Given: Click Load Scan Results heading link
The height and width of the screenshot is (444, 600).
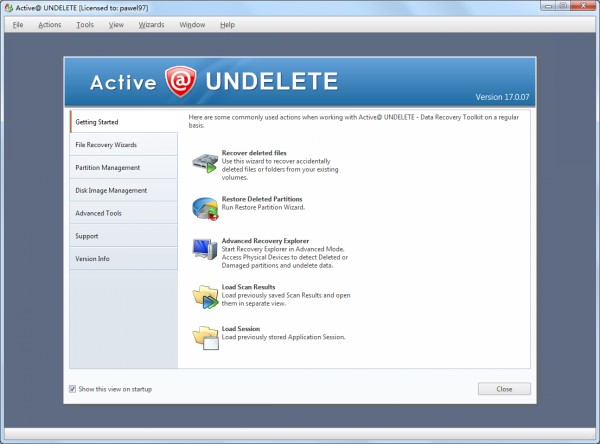Looking at the screenshot, I should point(248,287).
